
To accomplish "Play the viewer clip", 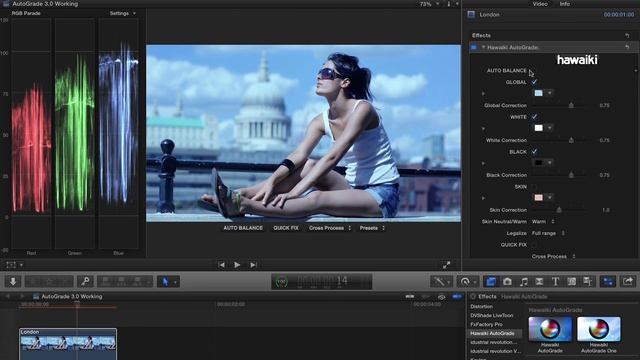I will 237,265.
